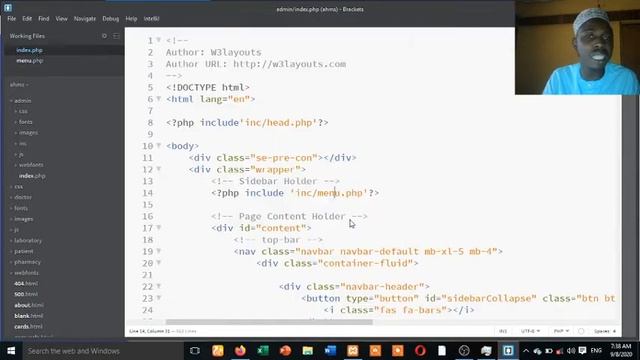This screenshot has width=640, height=360.
Task: Collapse the admin folder
Action: [22, 100]
